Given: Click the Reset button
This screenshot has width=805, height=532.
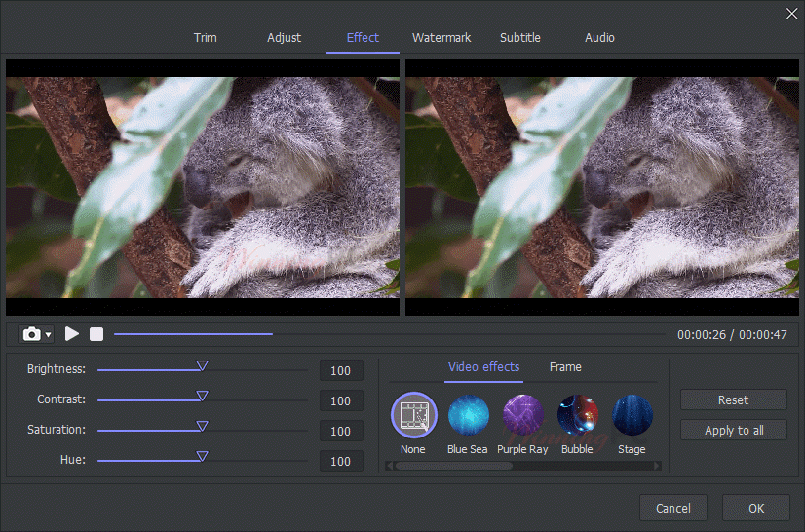Looking at the screenshot, I should [733, 399].
